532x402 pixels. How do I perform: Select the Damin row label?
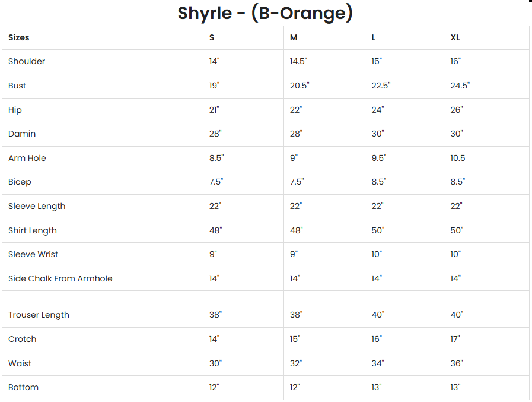(x=22, y=134)
